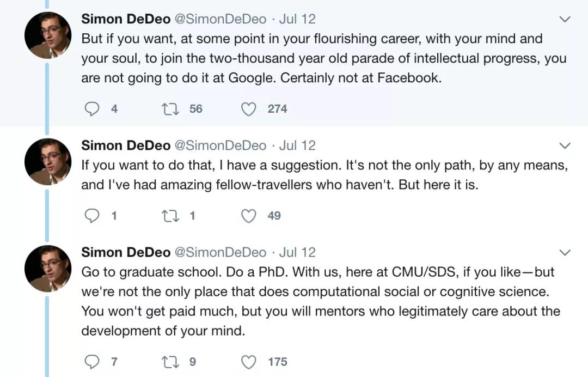588x377 pixels.
Task: Like the tweet with 274 likes
Action: pyautogui.click(x=249, y=109)
